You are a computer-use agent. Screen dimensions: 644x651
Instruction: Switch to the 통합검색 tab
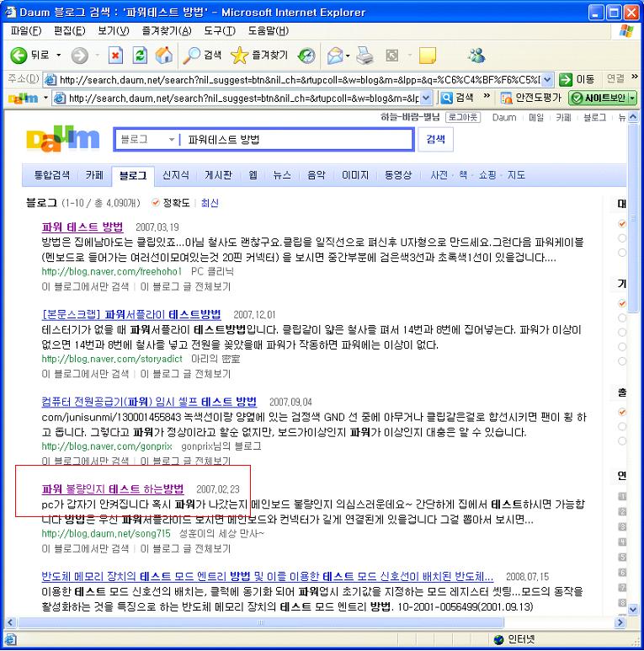tap(52, 175)
